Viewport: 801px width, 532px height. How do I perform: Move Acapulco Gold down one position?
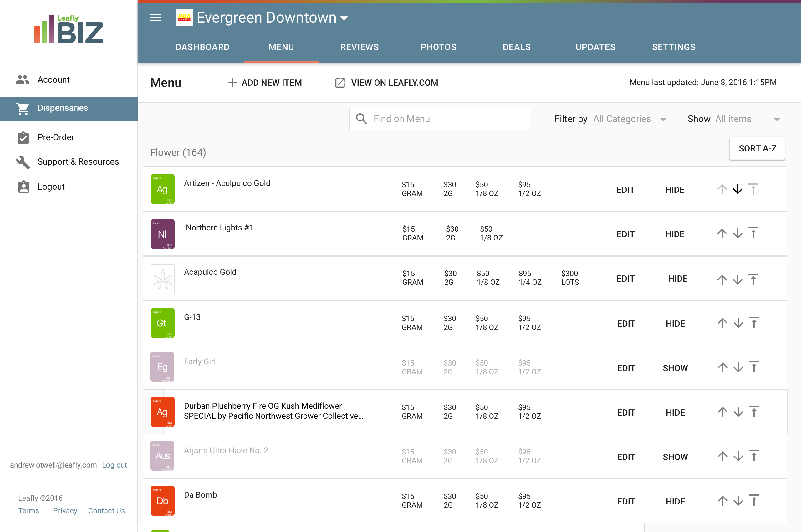(737, 280)
